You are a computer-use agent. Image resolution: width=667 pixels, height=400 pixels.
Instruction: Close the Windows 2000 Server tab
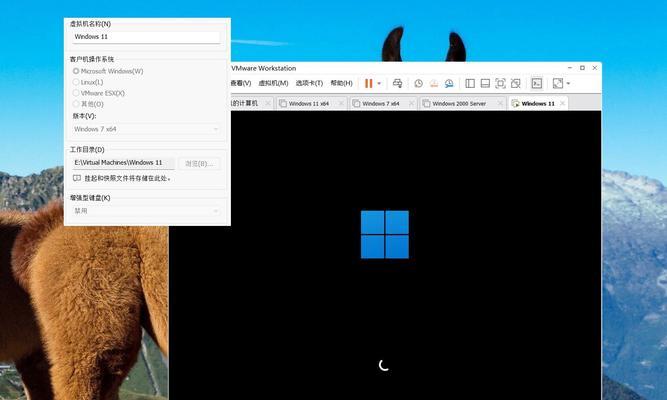point(500,103)
